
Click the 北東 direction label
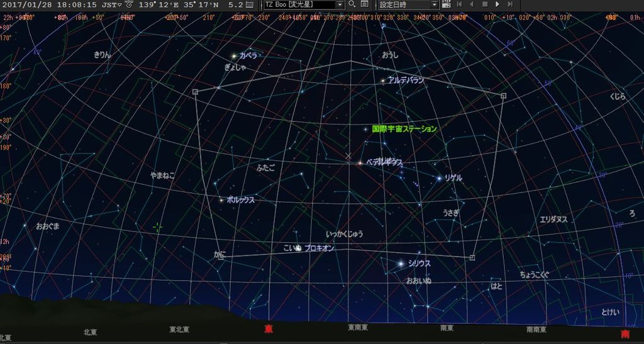point(90,332)
